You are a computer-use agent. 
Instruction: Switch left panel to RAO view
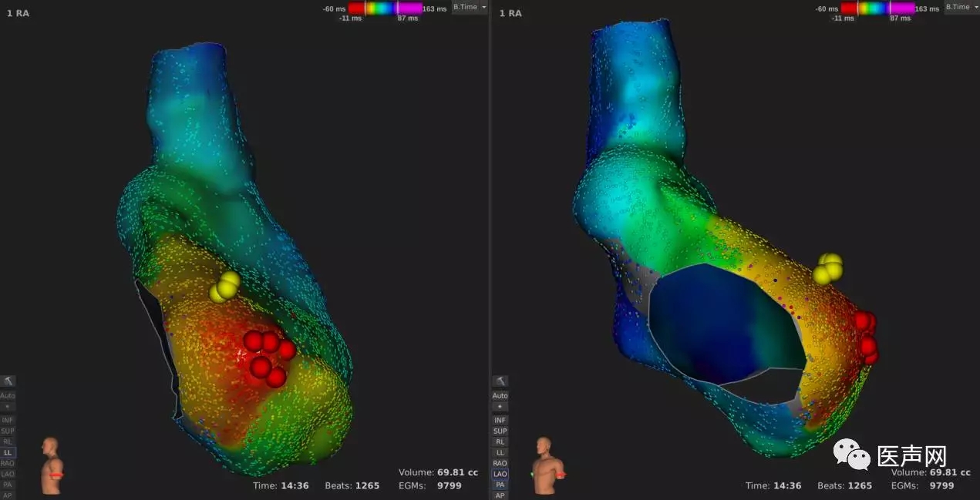(x=7, y=463)
